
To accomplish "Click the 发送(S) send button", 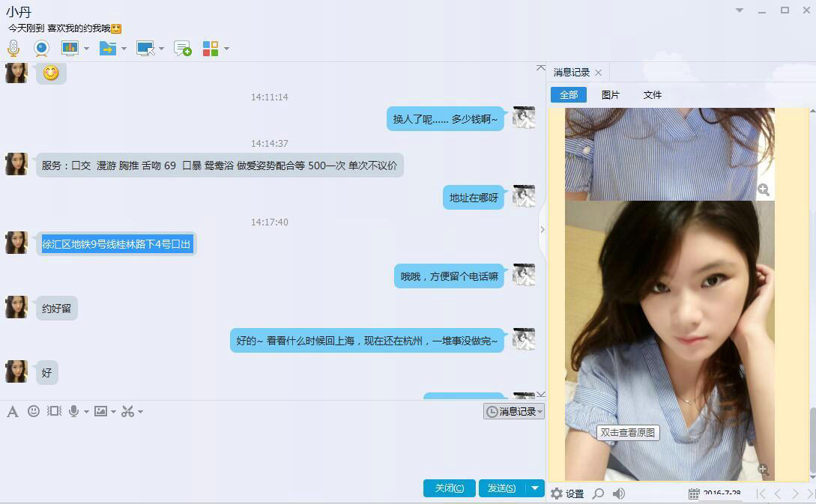I will click(x=501, y=488).
